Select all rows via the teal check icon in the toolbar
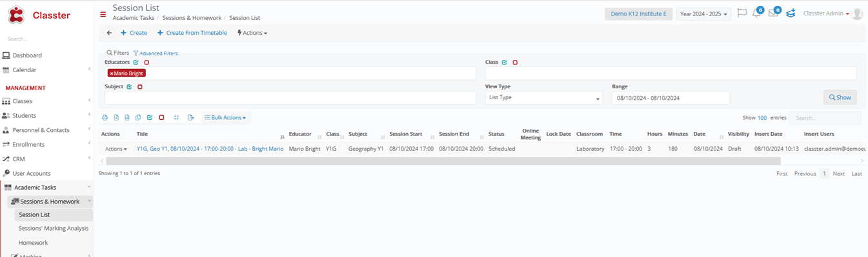Image resolution: width=868 pixels, height=257 pixels. [150, 118]
